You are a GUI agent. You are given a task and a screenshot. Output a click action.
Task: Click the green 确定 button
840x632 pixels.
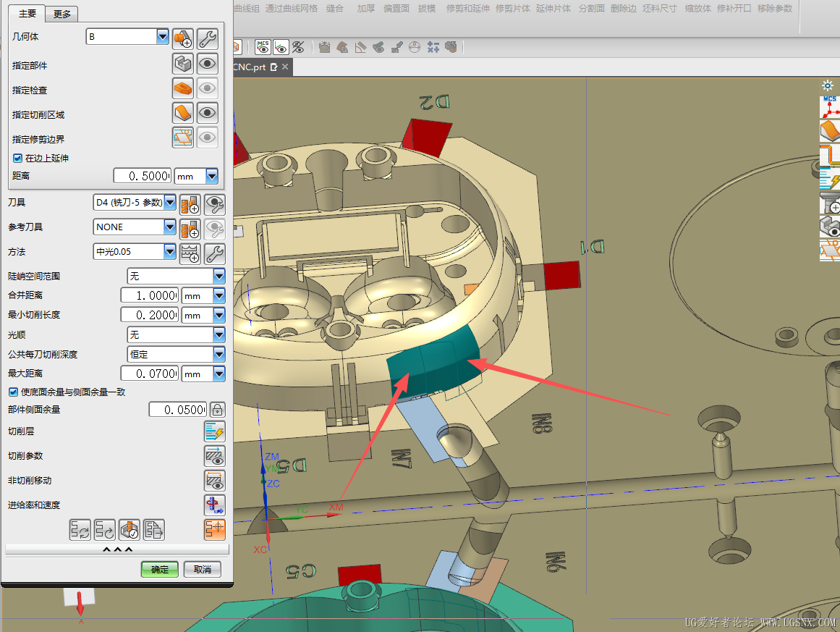coord(160,569)
